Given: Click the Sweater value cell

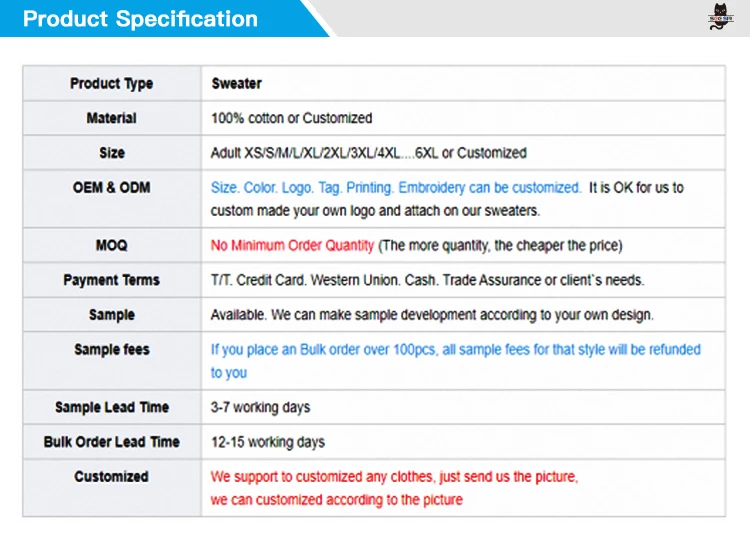Looking at the screenshot, I should (x=237, y=83).
